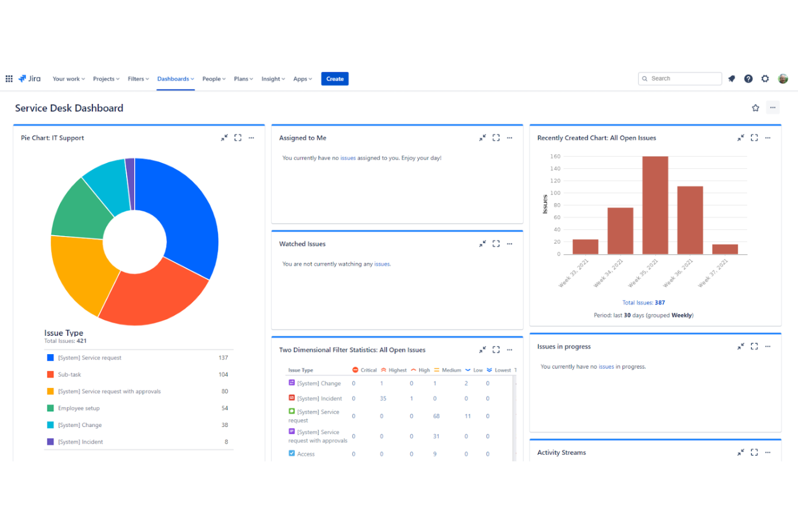
Task: Collapse the Recently Created Chart gadget
Action: pos(740,137)
